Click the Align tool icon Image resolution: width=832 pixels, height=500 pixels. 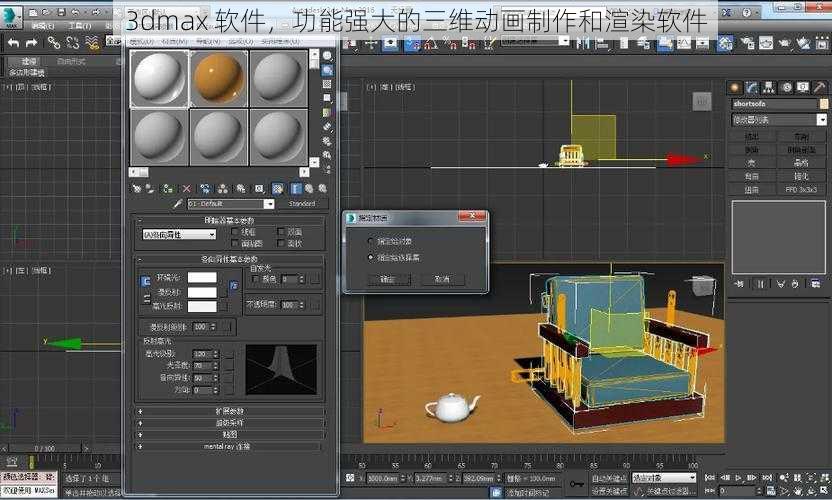(602, 43)
